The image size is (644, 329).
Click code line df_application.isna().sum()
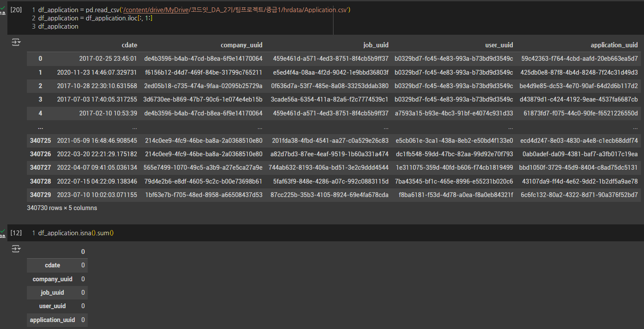(x=76, y=233)
